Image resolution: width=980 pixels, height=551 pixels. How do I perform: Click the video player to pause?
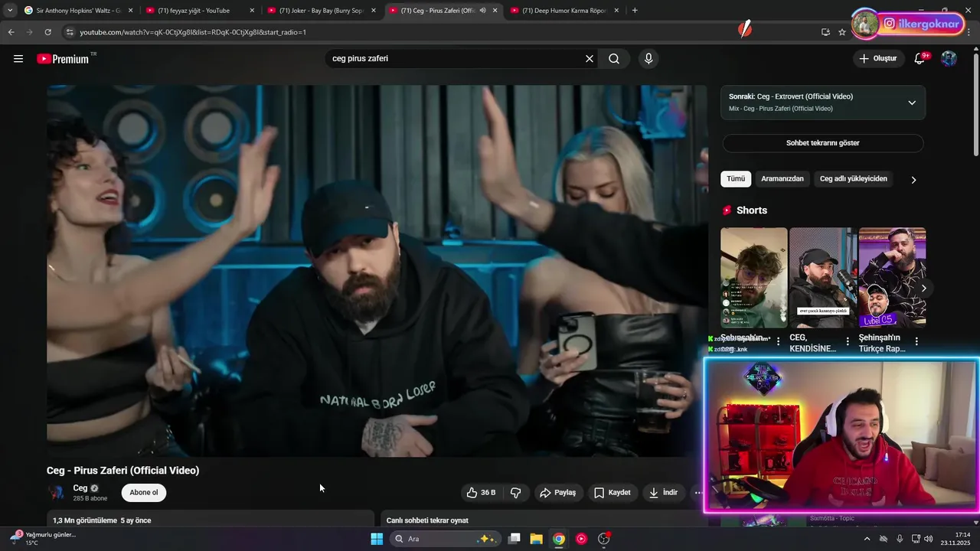tap(377, 271)
